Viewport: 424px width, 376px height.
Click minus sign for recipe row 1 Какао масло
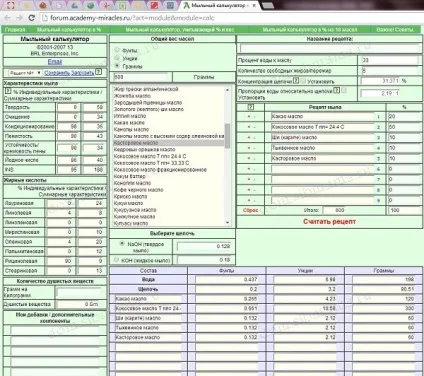[254, 117]
